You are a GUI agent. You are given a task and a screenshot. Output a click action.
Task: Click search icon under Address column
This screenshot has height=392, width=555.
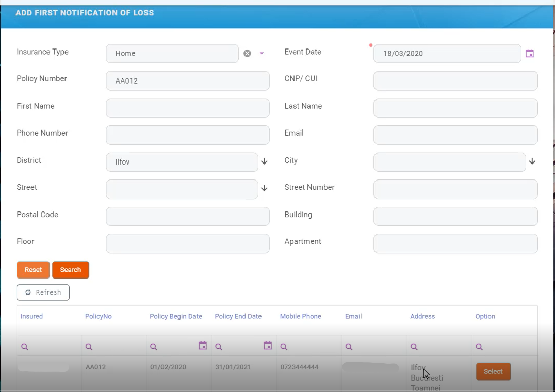pos(414,347)
